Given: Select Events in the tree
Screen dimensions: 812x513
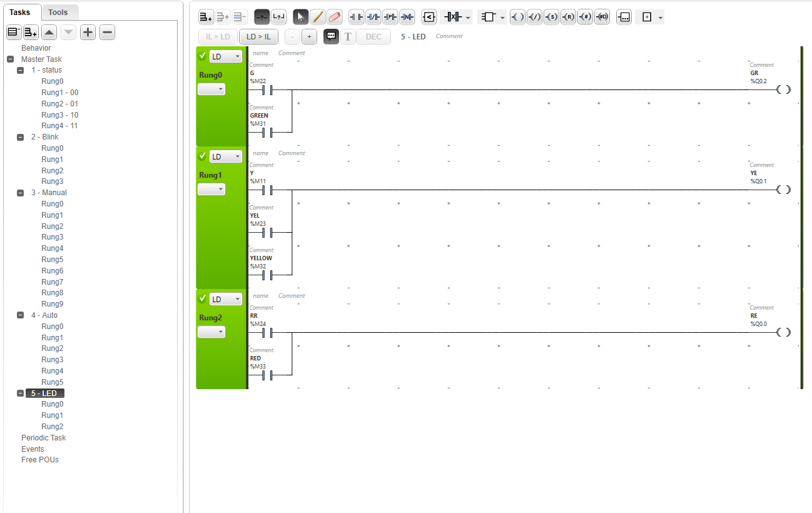Looking at the screenshot, I should [x=33, y=449].
